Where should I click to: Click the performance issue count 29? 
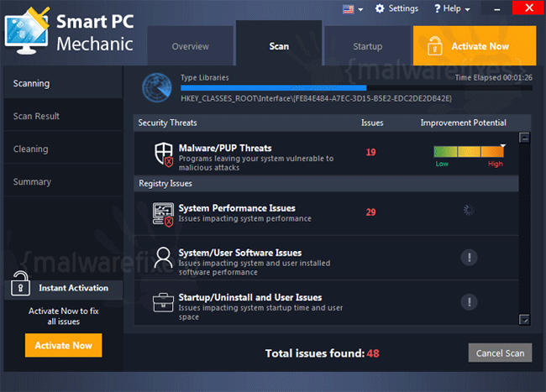click(370, 212)
